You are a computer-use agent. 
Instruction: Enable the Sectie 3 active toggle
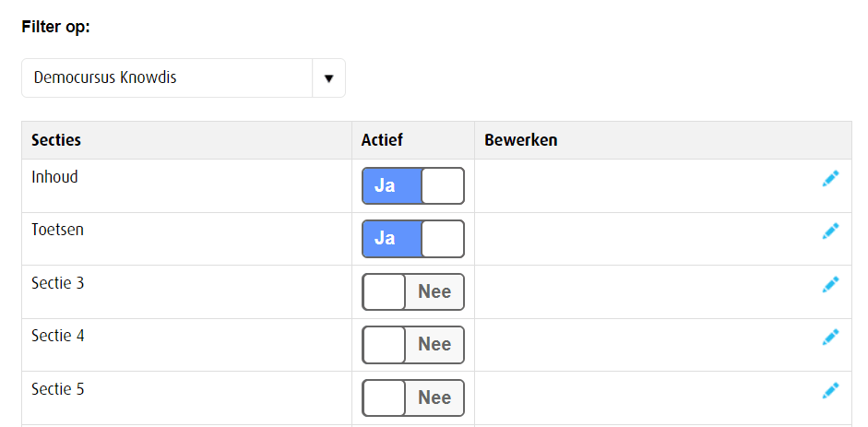413,292
